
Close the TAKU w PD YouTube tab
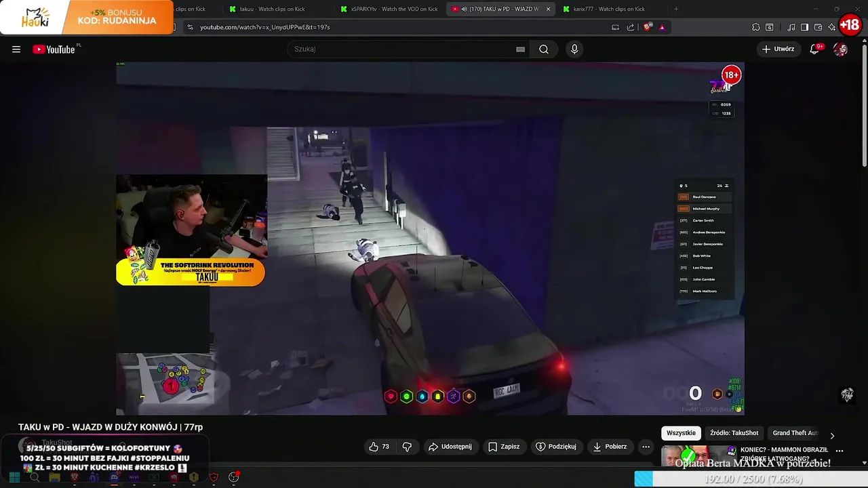[548, 9]
